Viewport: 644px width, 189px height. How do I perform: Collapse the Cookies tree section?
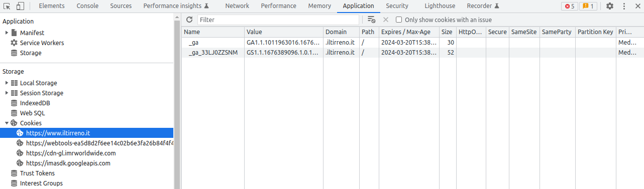tap(7, 123)
